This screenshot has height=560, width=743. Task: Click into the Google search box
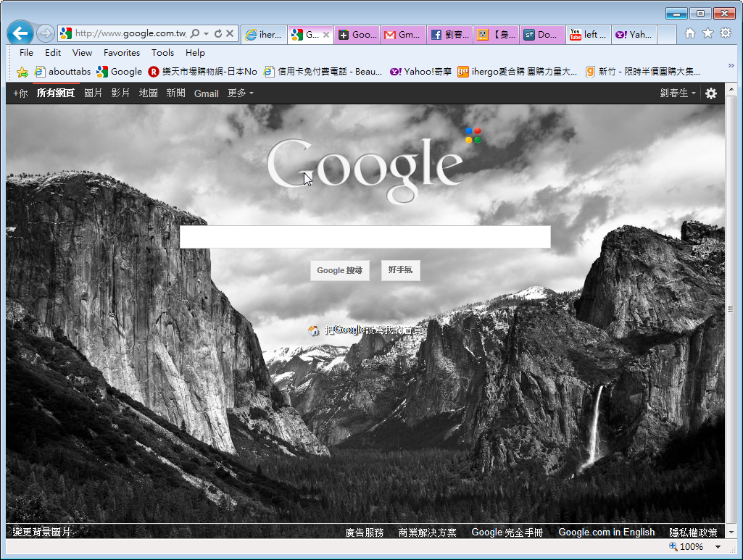(x=365, y=237)
